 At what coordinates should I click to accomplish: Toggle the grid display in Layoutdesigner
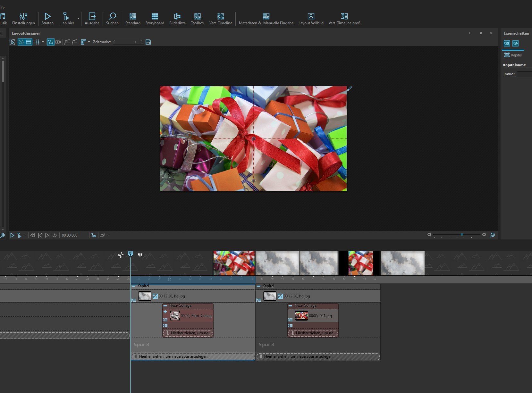click(38, 42)
